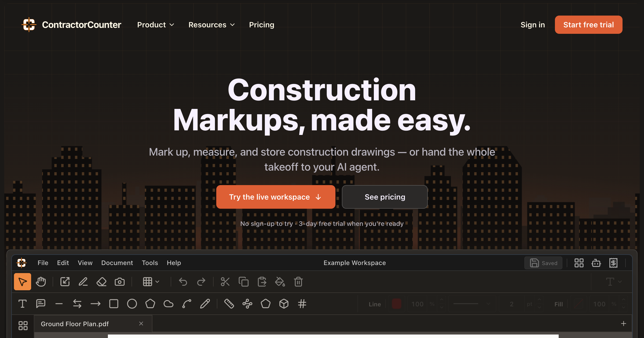Take a snapshot with camera icon
This screenshot has height=338, width=644.
[x=120, y=282]
